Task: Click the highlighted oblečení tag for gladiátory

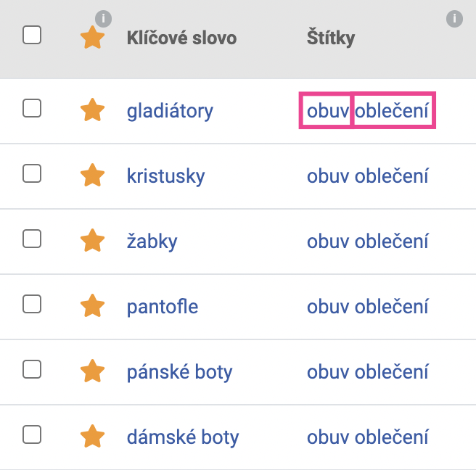Action: tap(392, 110)
